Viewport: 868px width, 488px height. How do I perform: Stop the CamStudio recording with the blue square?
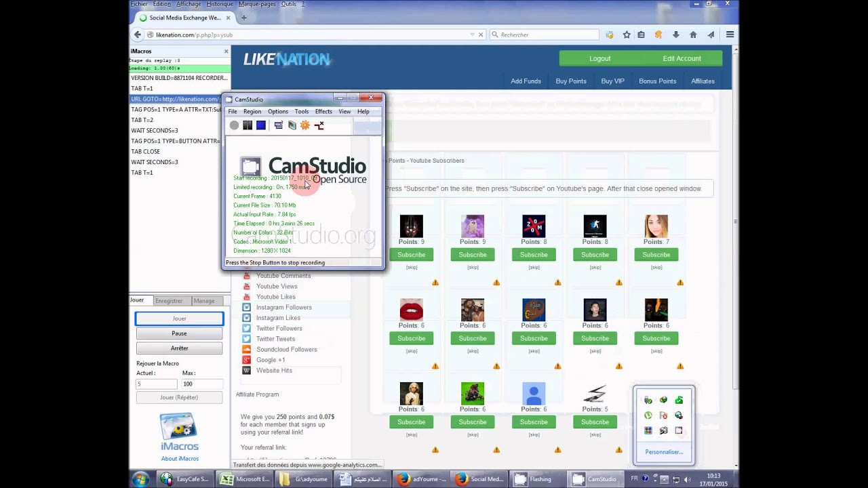[261, 125]
